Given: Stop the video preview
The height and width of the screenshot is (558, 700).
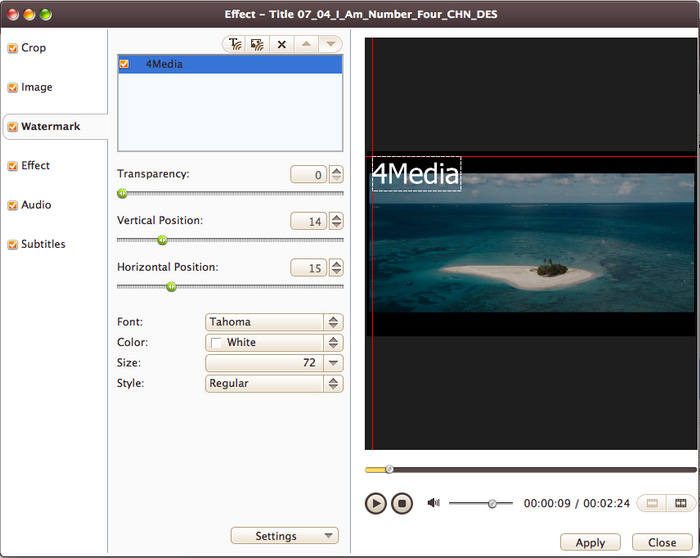Looking at the screenshot, I should coord(401,504).
